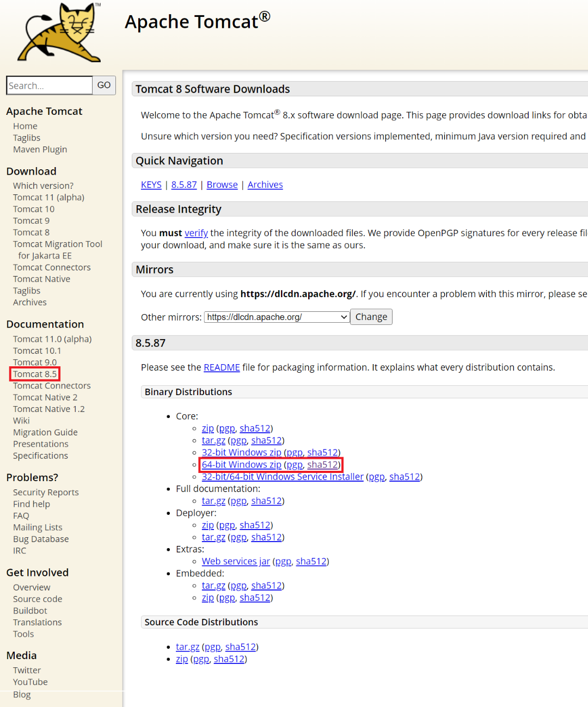Open the Which version? link
Screen dimensions: 588x707
click(x=43, y=186)
